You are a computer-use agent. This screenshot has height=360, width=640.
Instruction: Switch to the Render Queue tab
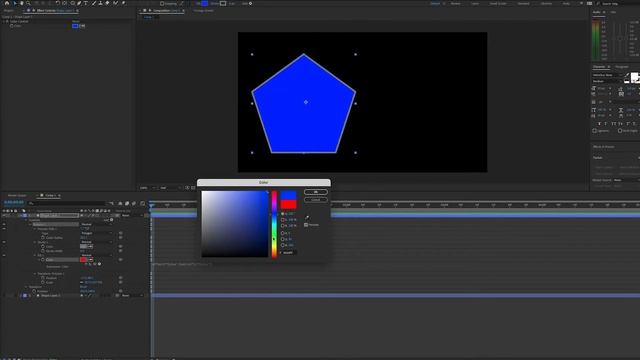coord(17,196)
